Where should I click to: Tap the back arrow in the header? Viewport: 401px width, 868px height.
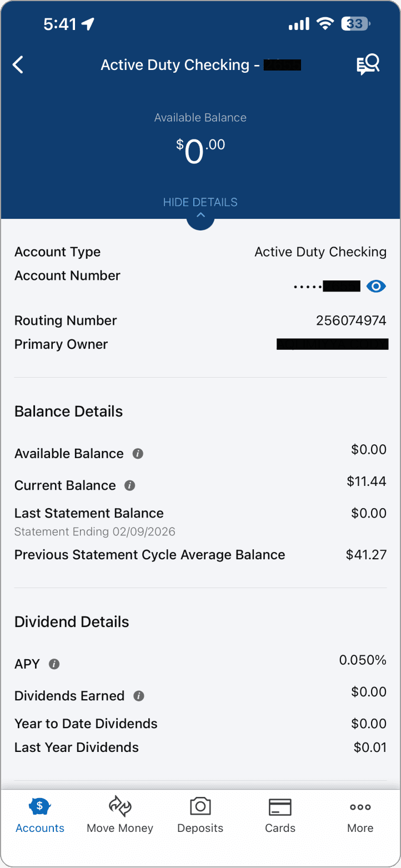point(18,65)
